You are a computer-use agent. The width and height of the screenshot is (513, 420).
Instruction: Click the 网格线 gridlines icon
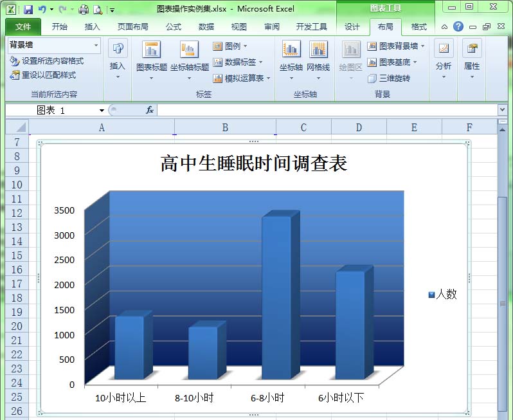[x=318, y=50]
